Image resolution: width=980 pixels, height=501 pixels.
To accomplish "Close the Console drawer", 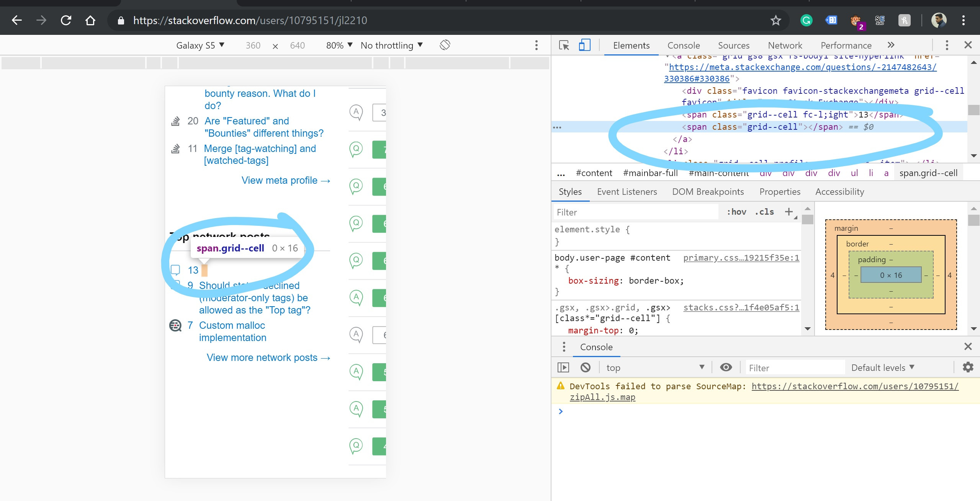I will pyautogui.click(x=968, y=347).
